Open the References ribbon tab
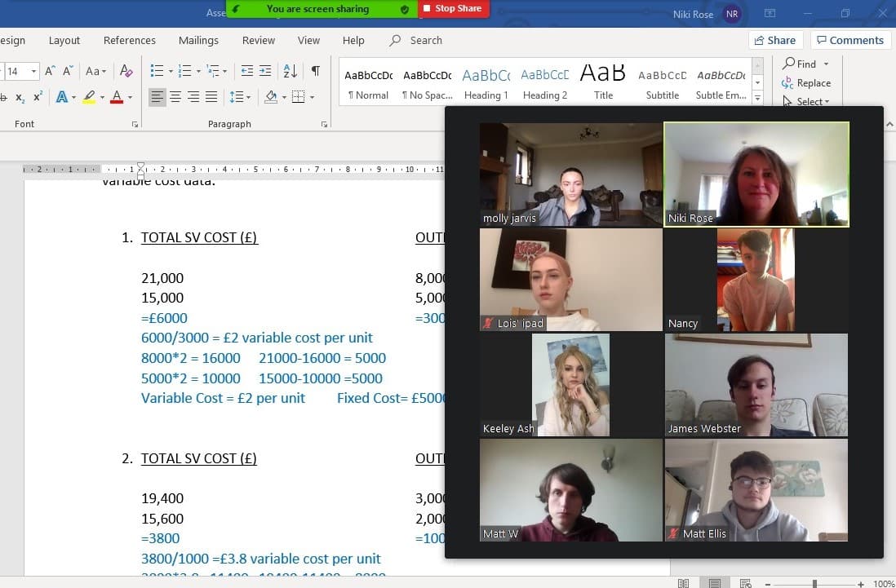896x588 pixels. point(129,41)
